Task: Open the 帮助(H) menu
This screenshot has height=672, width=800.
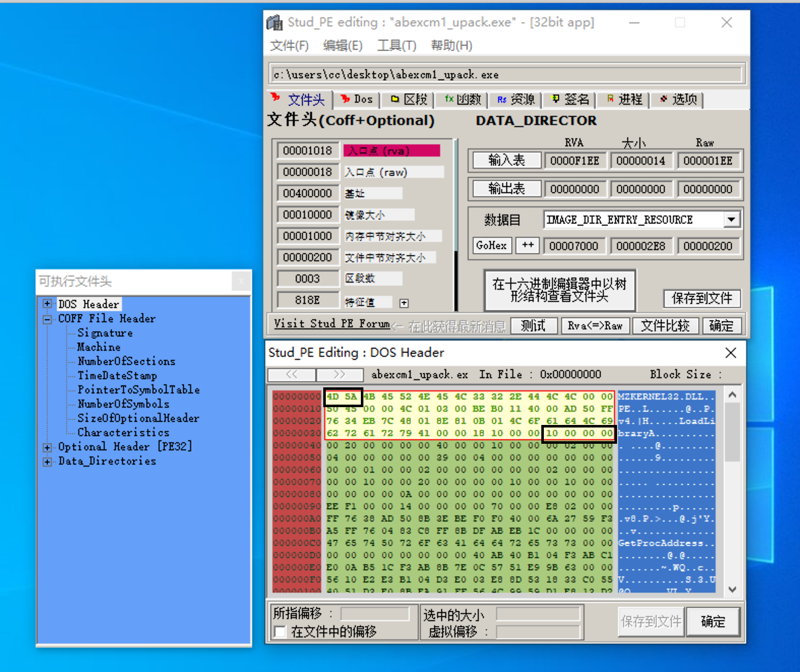Action: (x=451, y=46)
